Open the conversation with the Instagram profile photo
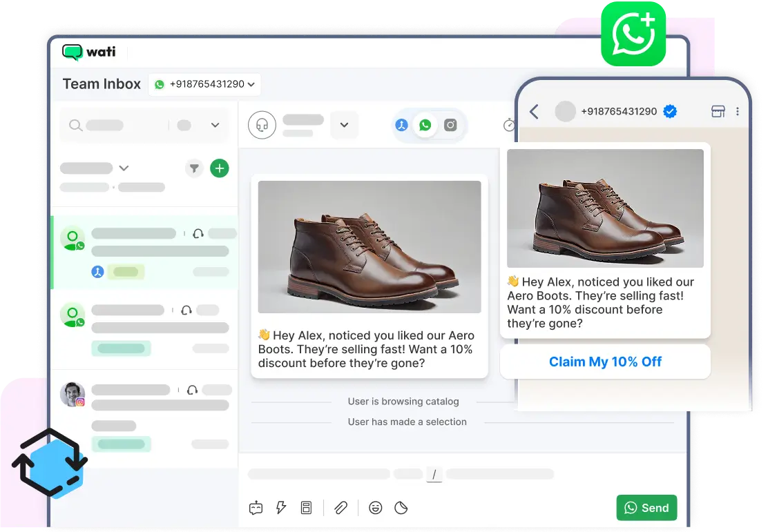Image resolution: width=768 pixels, height=532 pixels. [x=145, y=417]
